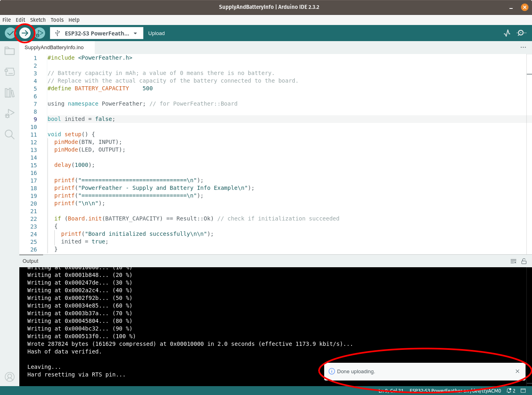Open the editor more-actions ellipsis menu
This screenshot has width=532, height=395.
coord(523,47)
